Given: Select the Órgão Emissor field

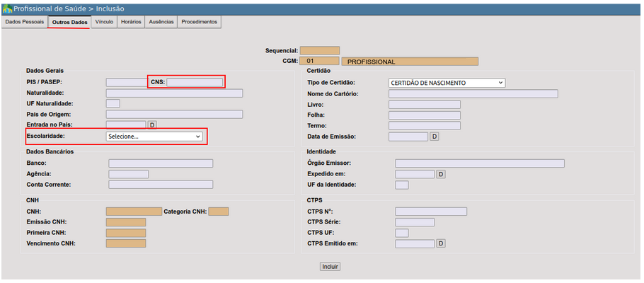Looking at the screenshot, I should click(479, 163).
